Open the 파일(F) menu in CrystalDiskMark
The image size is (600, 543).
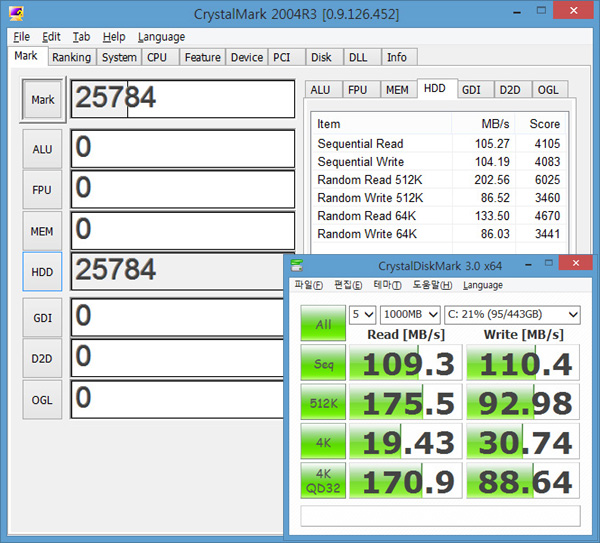point(308,285)
